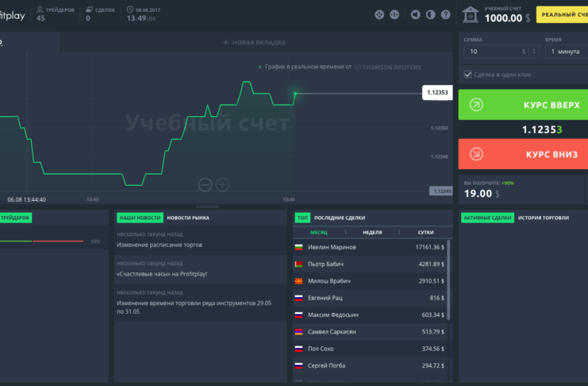The width and height of the screenshot is (588, 386).
Task: Select the 'Сутки' period filter
Action: tap(425, 233)
